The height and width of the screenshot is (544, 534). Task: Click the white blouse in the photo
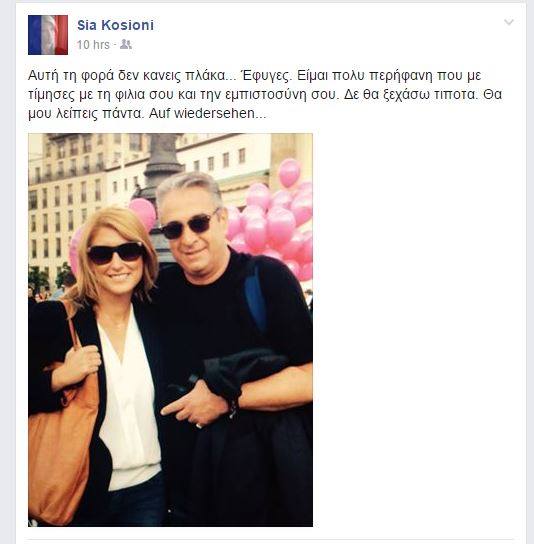coord(130,399)
